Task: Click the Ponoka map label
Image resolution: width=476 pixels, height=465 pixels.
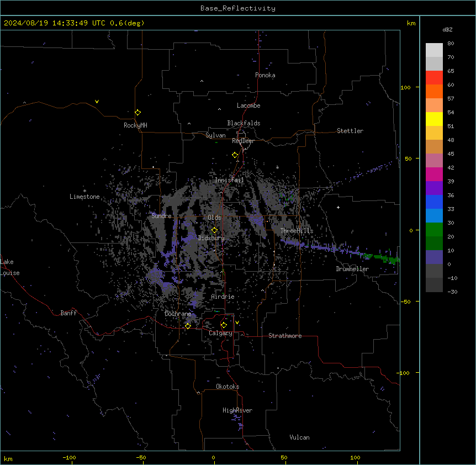Action: pyautogui.click(x=265, y=75)
